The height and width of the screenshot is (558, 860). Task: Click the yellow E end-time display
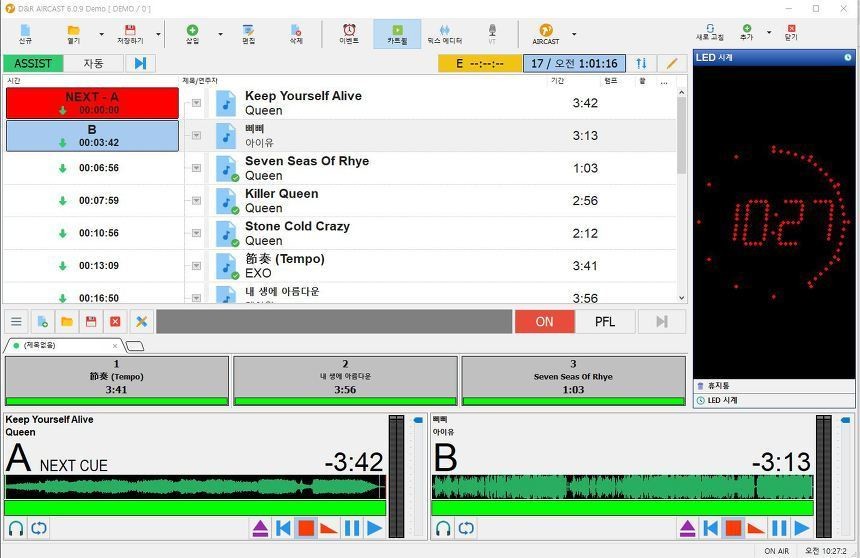pyautogui.click(x=479, y=64)
